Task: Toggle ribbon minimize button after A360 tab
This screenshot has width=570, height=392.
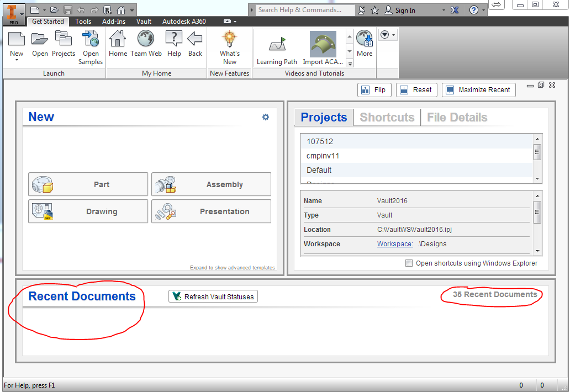Action: [227, 22]
